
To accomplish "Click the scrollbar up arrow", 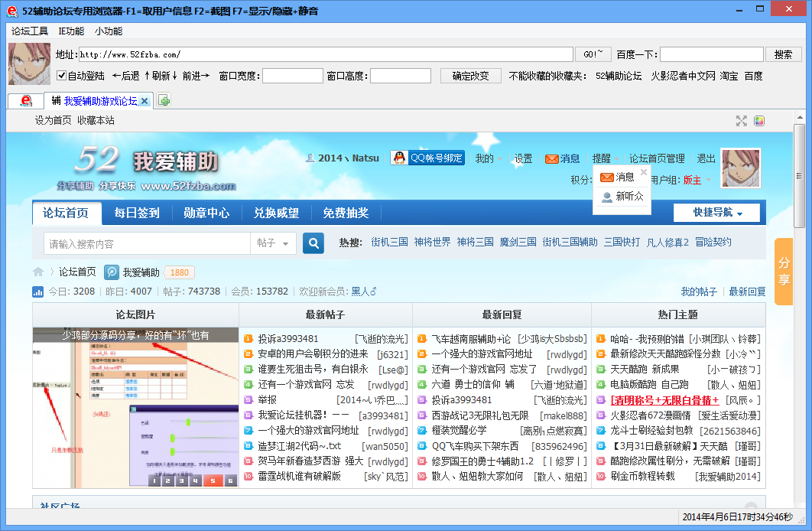I will tap(800, 117).
